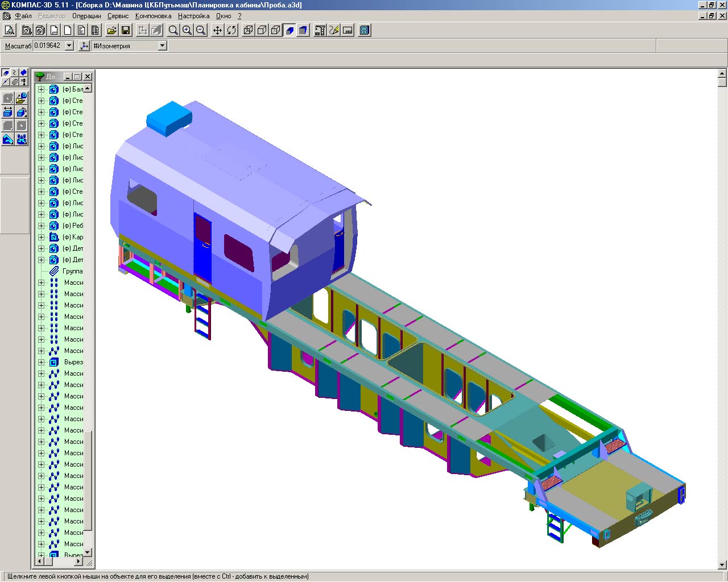The height and width of the screenshot is (582, 728).
Task: Toggle wireframe display mode
Action: pyautogui.click(x=249, y=30)
